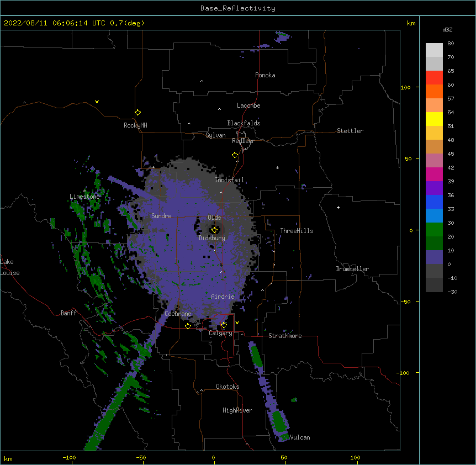Click the Okotoks city label
The image size is (476, 465).
(x=228, y=387)
